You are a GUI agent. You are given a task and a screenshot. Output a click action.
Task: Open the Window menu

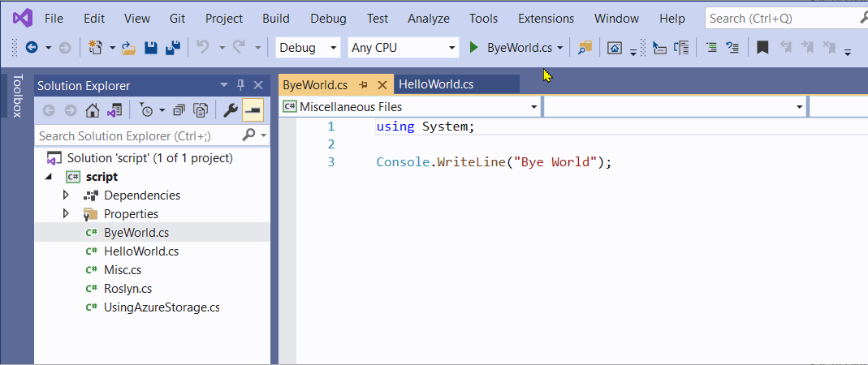click(616, 18)
